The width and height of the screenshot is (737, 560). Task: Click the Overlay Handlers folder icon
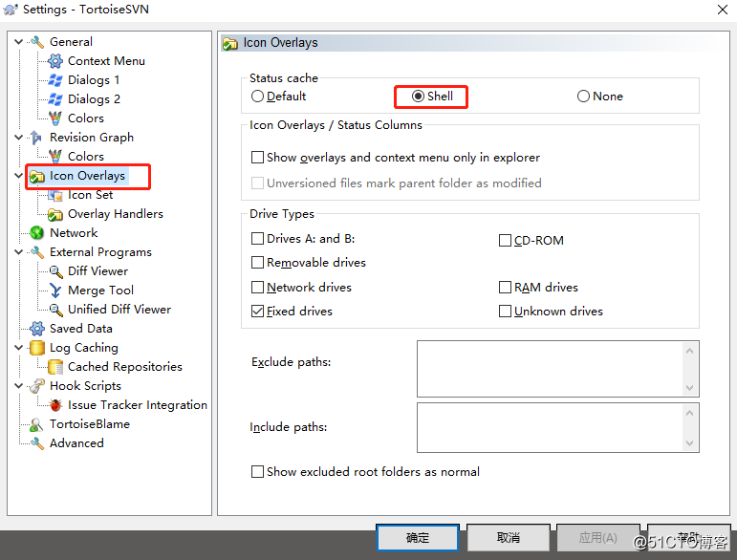pos(55,214)
